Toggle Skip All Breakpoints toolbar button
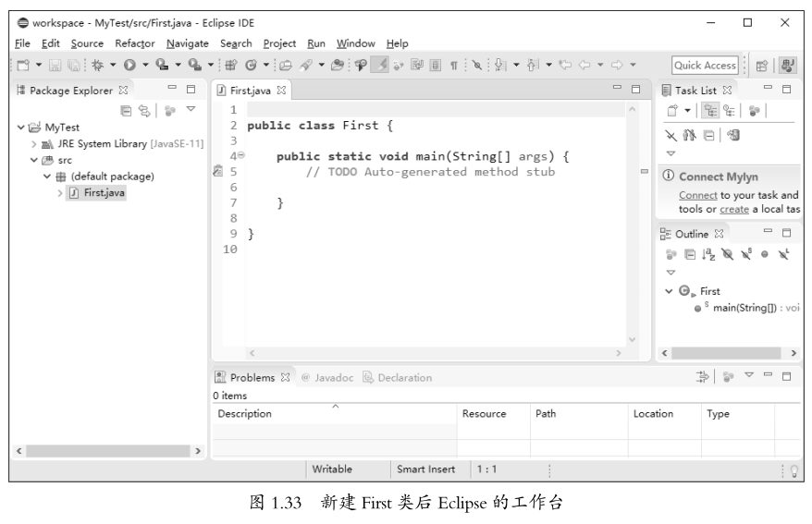 [x=477, y=66]
